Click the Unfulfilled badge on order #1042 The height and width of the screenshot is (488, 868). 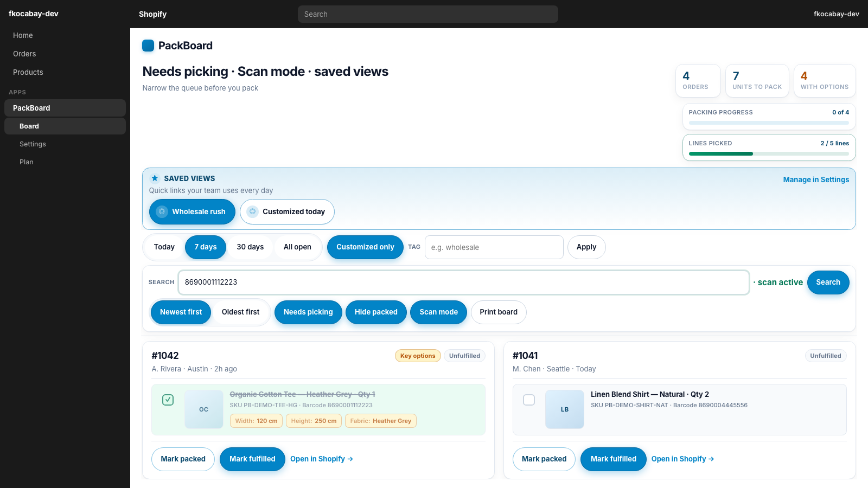465,356
